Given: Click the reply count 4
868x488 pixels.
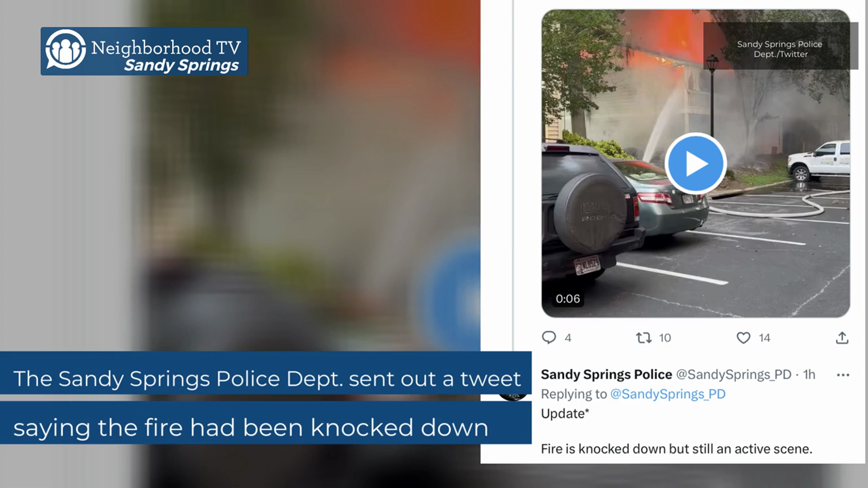Looking at the screenshot, I should (568, 338).
